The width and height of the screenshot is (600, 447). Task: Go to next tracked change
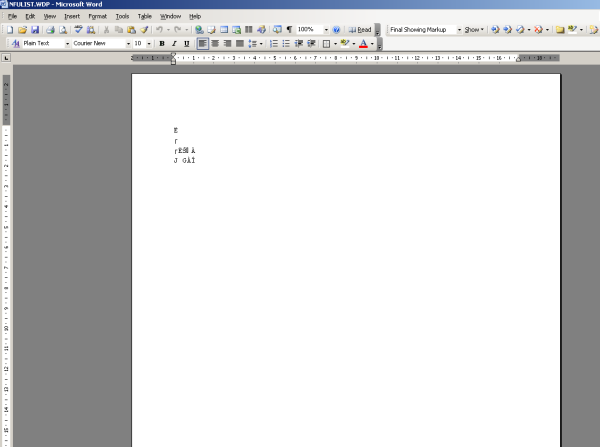[x=508, y=29]
